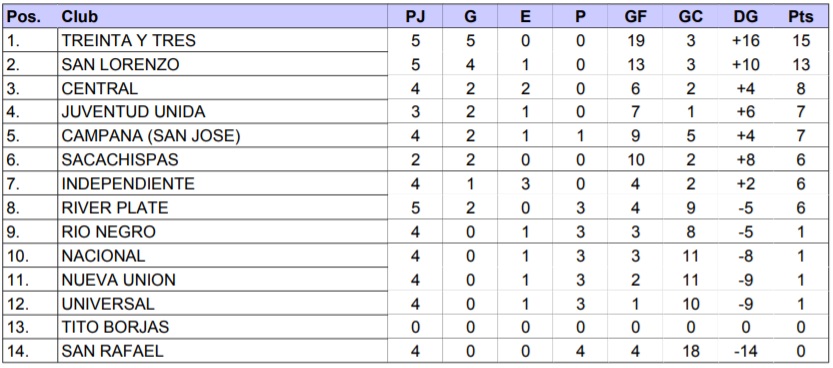Select the RIO NEGRO club cell
Viewport: 833px width, 368px height.
[x=222, y=232]
